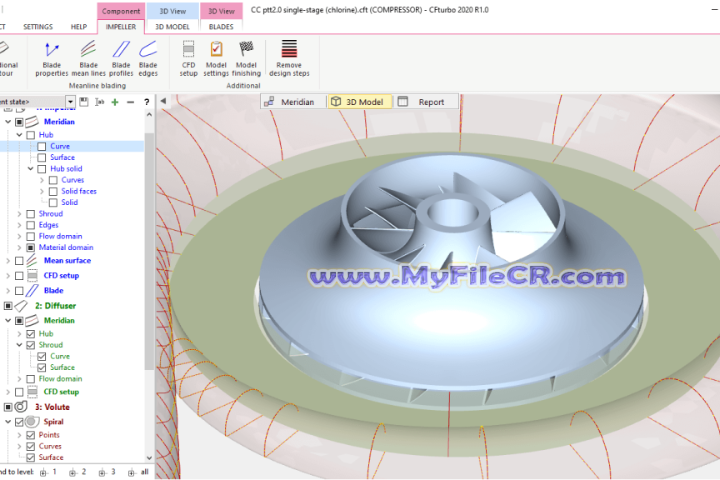Uncheck the Spiral Points checkbox
Image resolution: width=720 pixels, height=480 pixels.
pyautogui.click(x=30, y=435)
